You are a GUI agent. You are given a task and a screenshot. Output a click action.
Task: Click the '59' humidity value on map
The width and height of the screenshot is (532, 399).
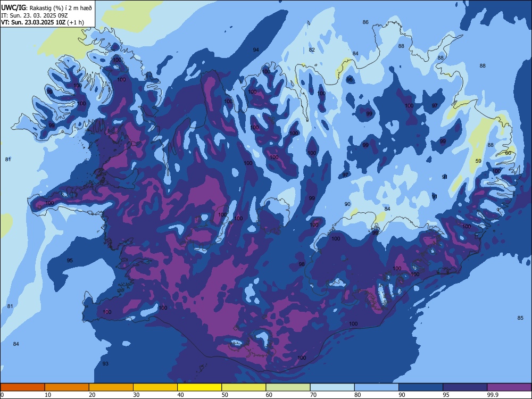click(478, 161)
